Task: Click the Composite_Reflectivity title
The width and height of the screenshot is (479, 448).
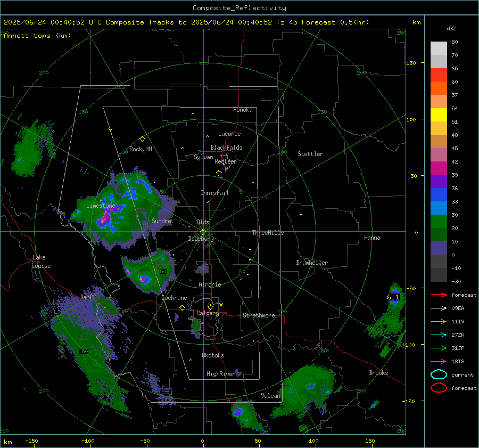Action: point(240,8)
